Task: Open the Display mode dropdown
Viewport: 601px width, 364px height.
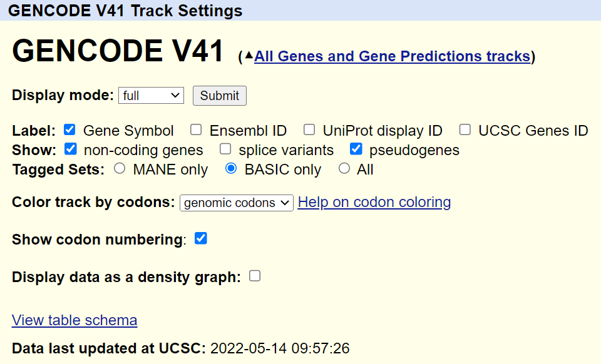Action: [151, 96]
